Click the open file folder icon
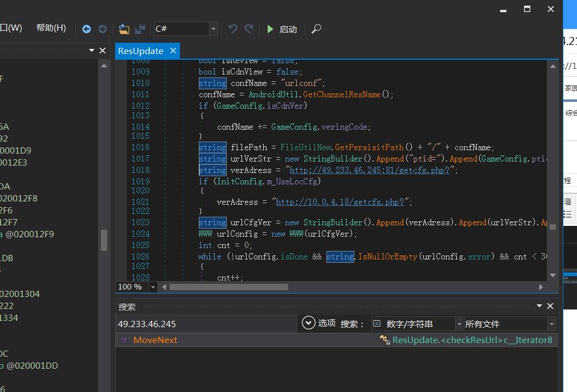Image resolution: width=577 pixels, height=392 pixels. 124,29
